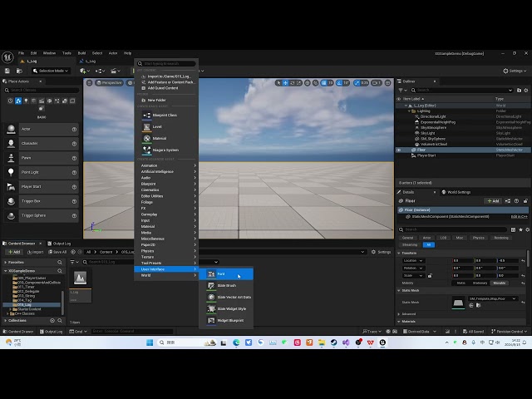The image size is (532, 399).
Task: Click the surface snapping icon in viewport toolbar
Action: point(316,83)
